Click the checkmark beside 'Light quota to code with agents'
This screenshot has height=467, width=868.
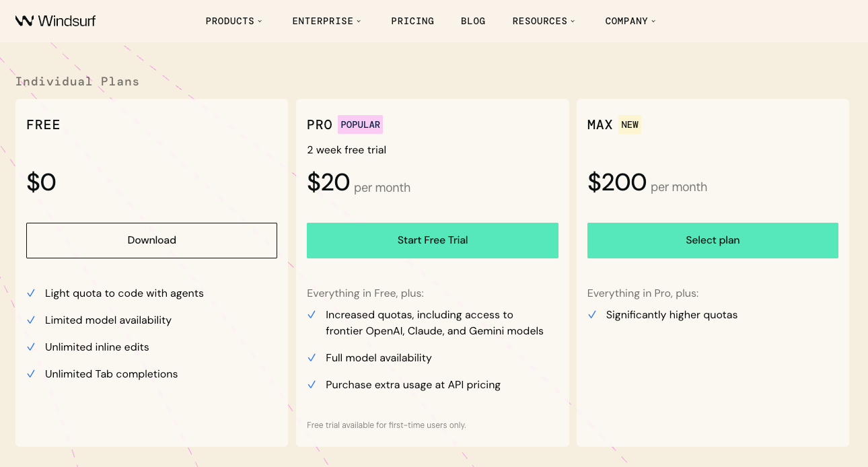(31, 293)
